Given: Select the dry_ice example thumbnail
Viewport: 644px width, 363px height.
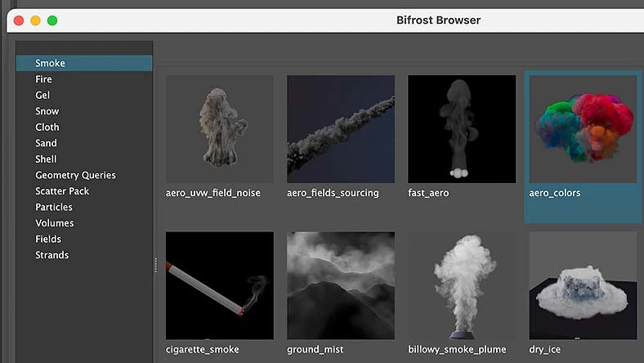Looking at the screenshot, I should pyautogui.click(x=583, y=285).
